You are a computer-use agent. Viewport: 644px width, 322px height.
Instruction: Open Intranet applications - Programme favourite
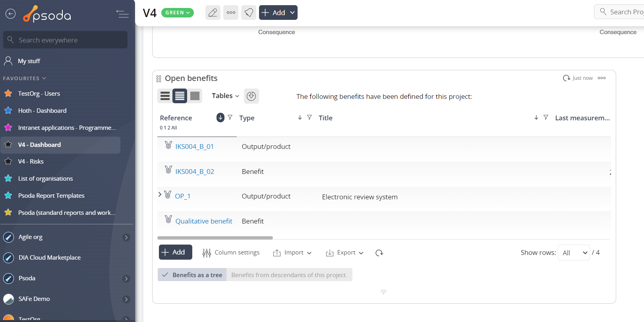[x=67, y=127]
